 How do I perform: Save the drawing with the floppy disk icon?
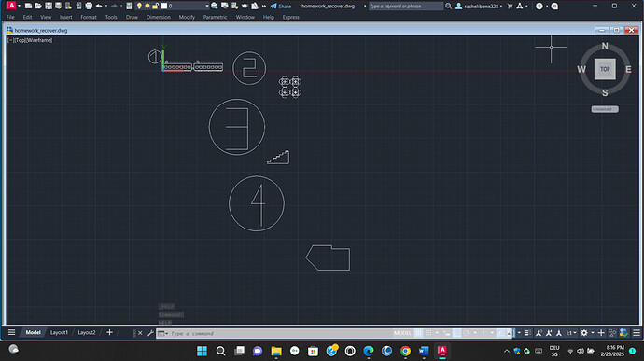tap(49, 6)
